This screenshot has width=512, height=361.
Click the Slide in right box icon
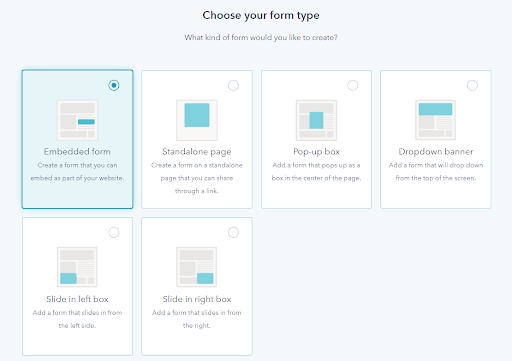(x=197, y=267)
